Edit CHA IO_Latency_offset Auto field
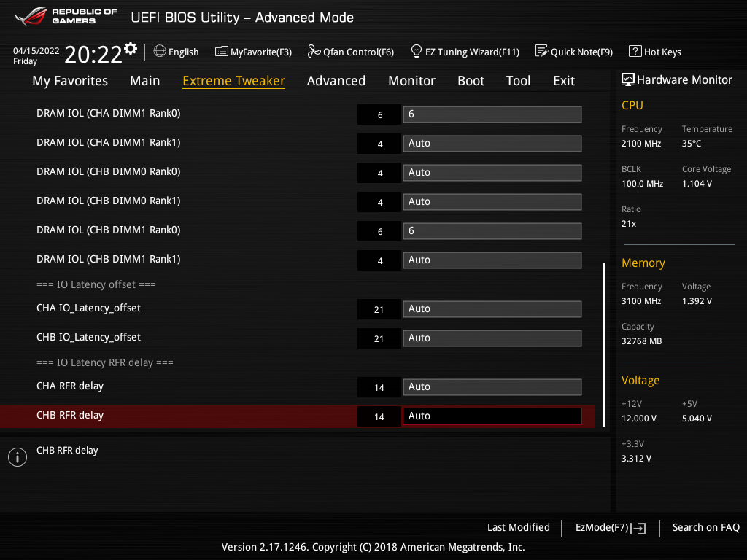The width and height of the screenshot is (747, 560). tap(492, 308)
